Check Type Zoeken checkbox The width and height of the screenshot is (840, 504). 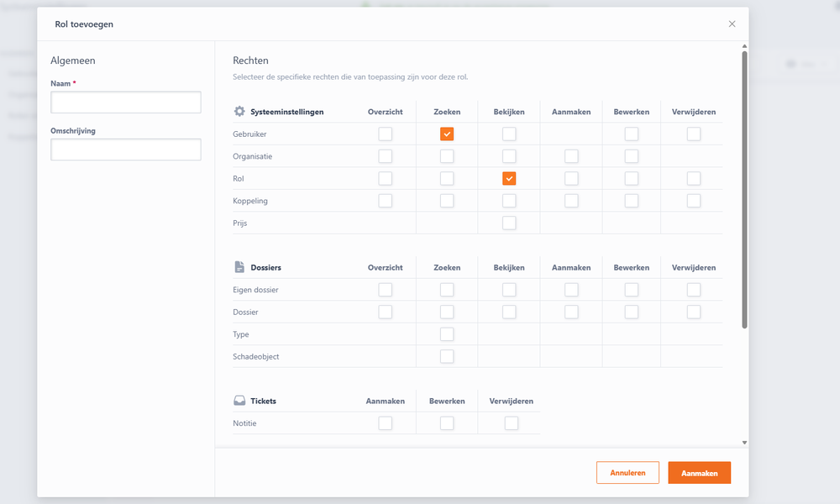click(x=447, y=334)
